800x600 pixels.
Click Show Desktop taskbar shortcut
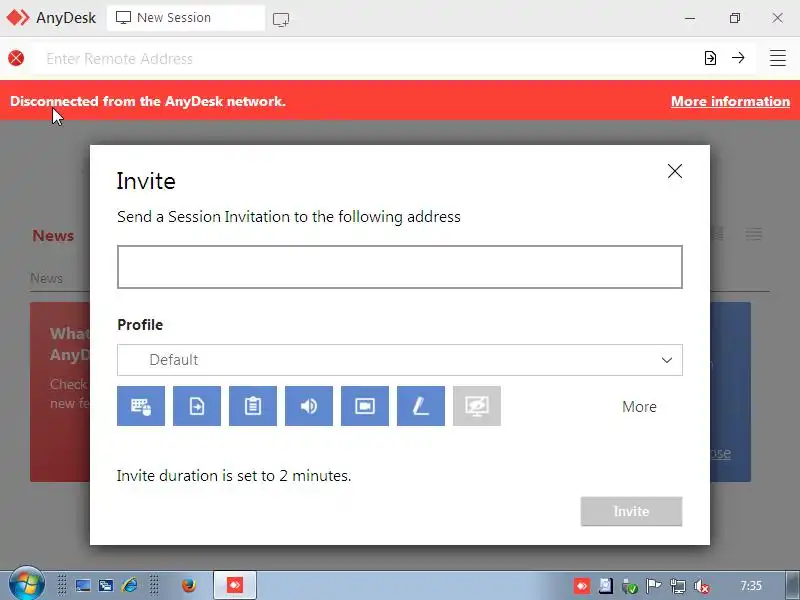[x=83, y=585]
